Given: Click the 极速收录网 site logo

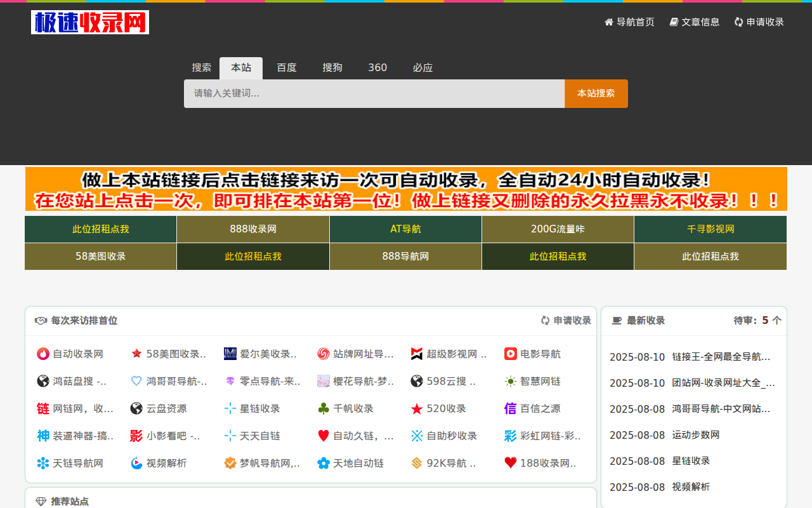Looking at the screenshot, I should (90, 22).
